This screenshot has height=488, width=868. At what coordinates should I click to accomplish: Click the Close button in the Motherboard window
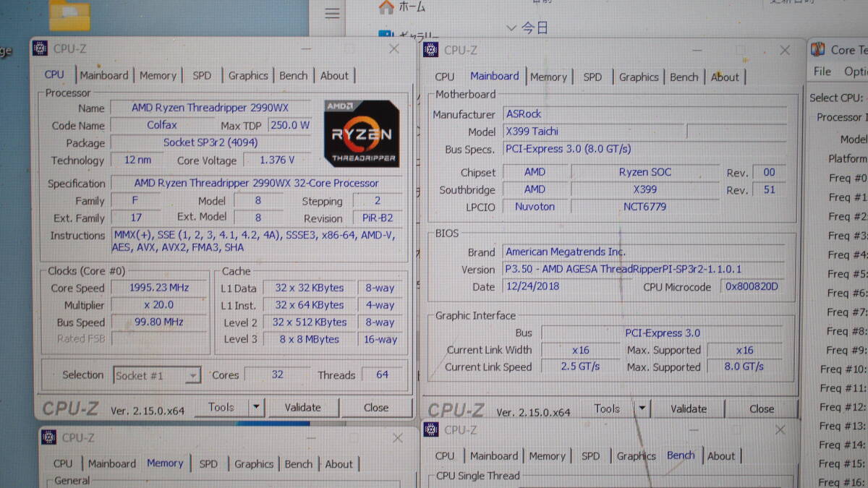point(762,408)
